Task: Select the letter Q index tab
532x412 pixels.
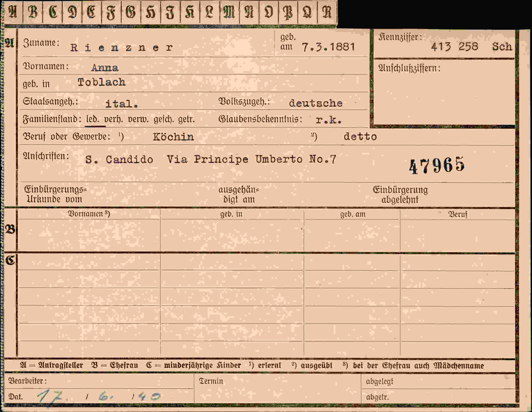Action: pyautogui.click(x=308, y=12)
